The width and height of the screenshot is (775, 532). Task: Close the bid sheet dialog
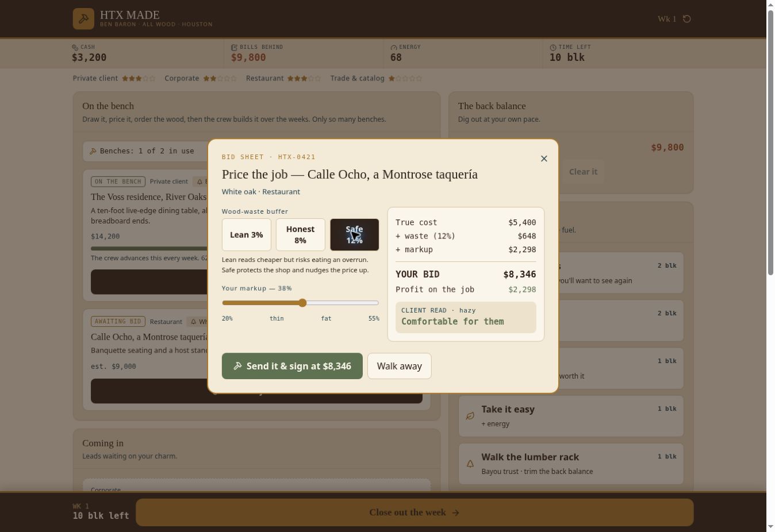coord(544,159)
